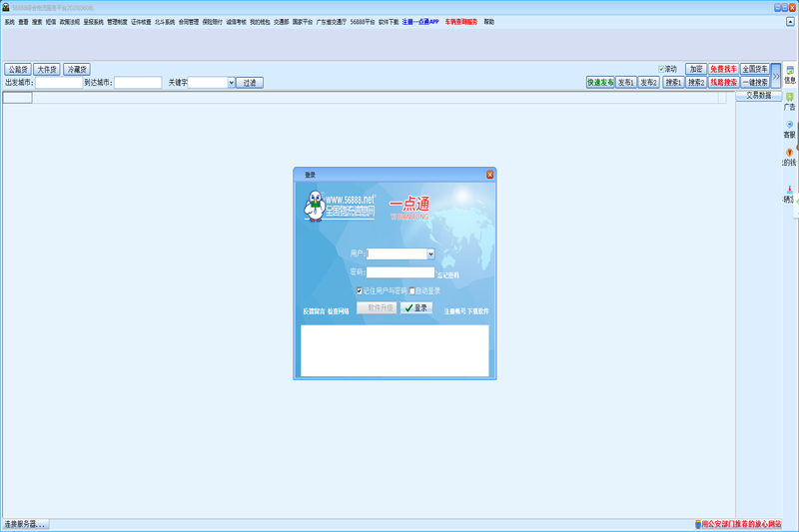The width and height of the screenshot is (799, 532).
Task: Open the 查看 menu
Action: (x=23, y=22)
